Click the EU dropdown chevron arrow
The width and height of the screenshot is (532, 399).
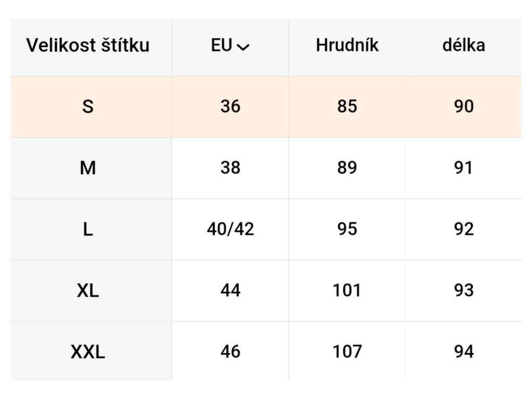point(243,47)
